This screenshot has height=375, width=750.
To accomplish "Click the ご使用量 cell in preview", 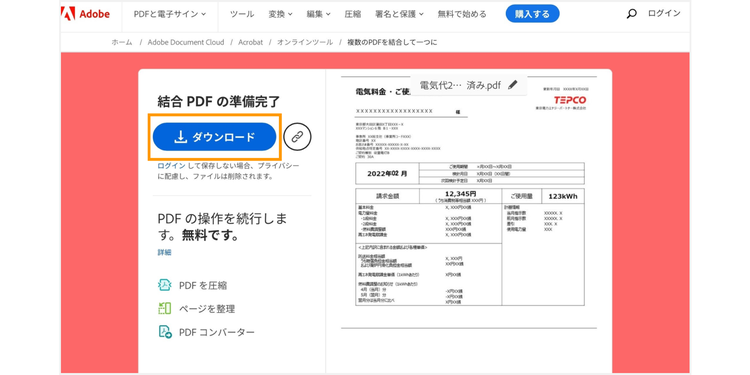I will point(521,196).
